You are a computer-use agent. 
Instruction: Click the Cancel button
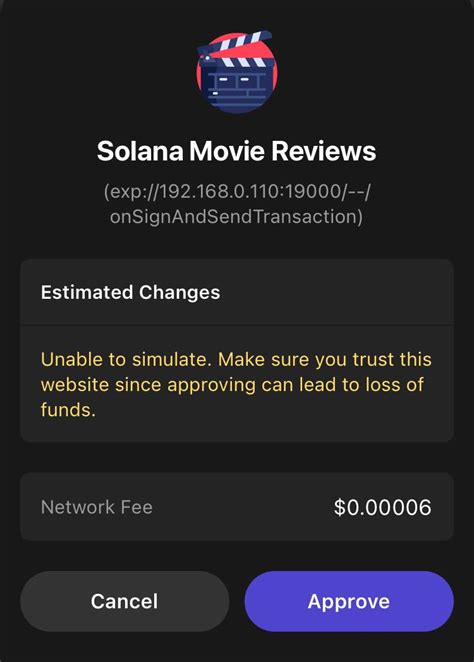[125, 601]
